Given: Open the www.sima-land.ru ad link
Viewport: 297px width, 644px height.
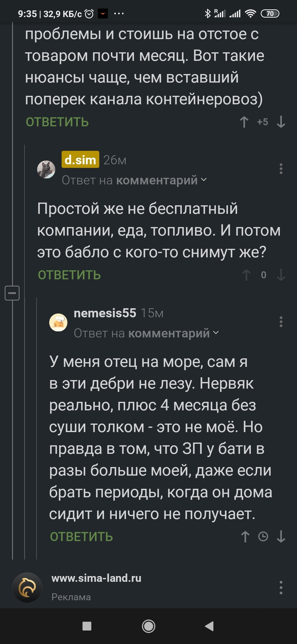Looking at the screenshot, I should 96,578.
